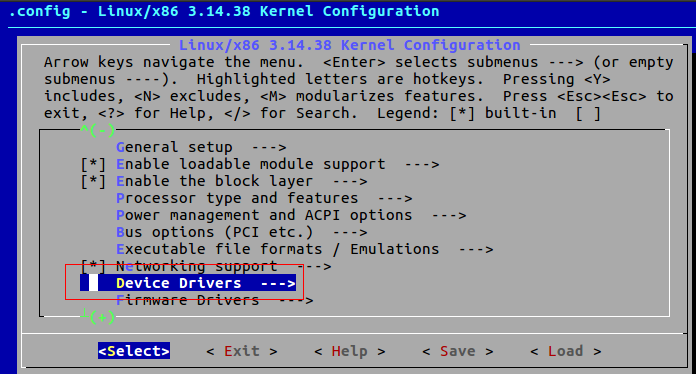Click the < Exit > button
The width and height of the screenshot is (696, 374).
click(242, 351)
